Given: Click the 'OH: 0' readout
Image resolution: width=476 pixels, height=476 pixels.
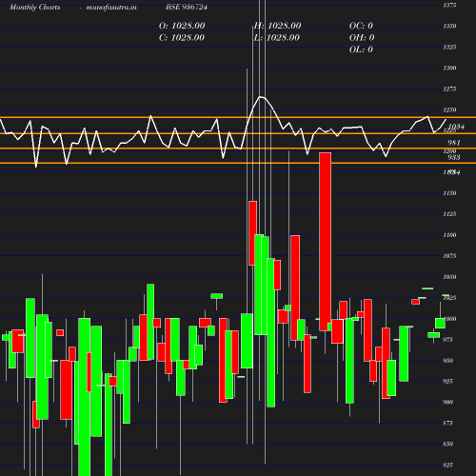Looking at the screenshot, I should coord(362,37).
